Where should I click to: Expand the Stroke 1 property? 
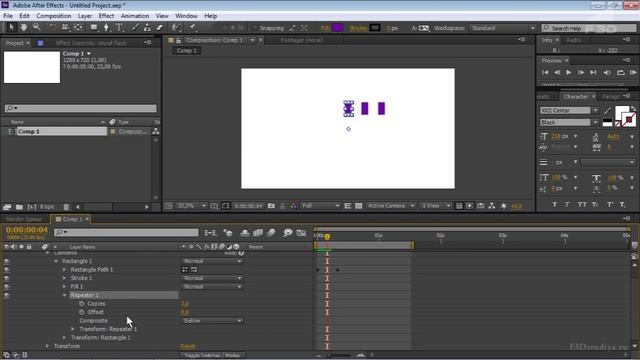64,278
